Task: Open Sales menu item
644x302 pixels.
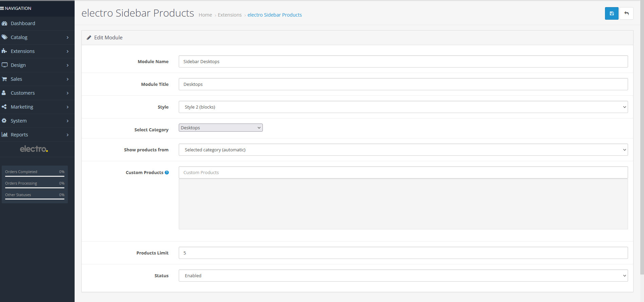Action: click(37, 79)
